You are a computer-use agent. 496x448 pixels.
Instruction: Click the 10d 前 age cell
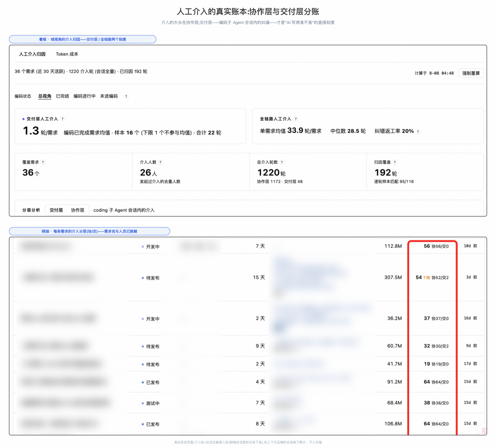coord(470,246)
